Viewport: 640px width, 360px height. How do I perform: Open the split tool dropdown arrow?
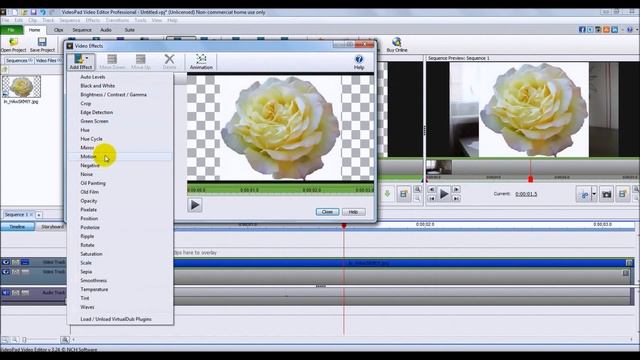[x=594, y=194]
